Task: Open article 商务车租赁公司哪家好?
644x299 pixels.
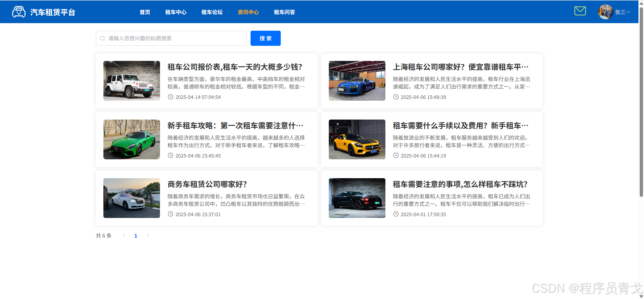Action: pos(207,184)
